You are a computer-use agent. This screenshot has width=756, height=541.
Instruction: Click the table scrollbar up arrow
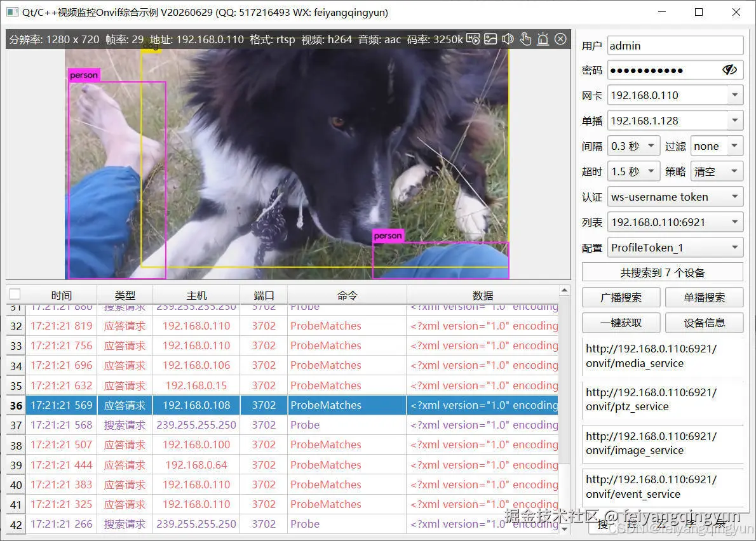[x=565, y=290]
